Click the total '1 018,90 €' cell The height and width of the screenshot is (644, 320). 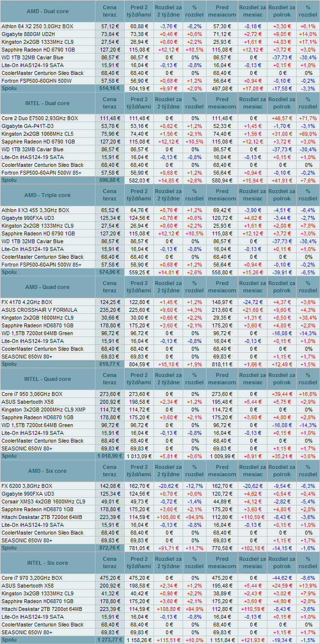(x=110, y=456)
